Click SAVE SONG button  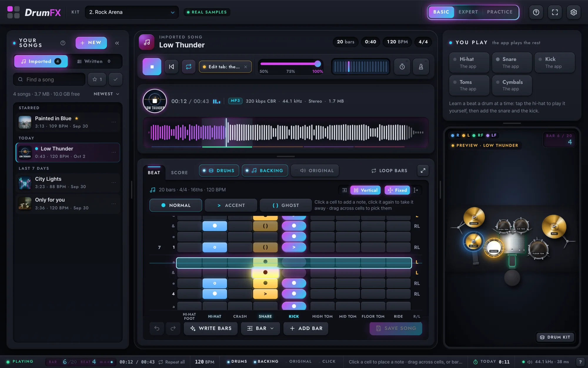coord(396,328)
